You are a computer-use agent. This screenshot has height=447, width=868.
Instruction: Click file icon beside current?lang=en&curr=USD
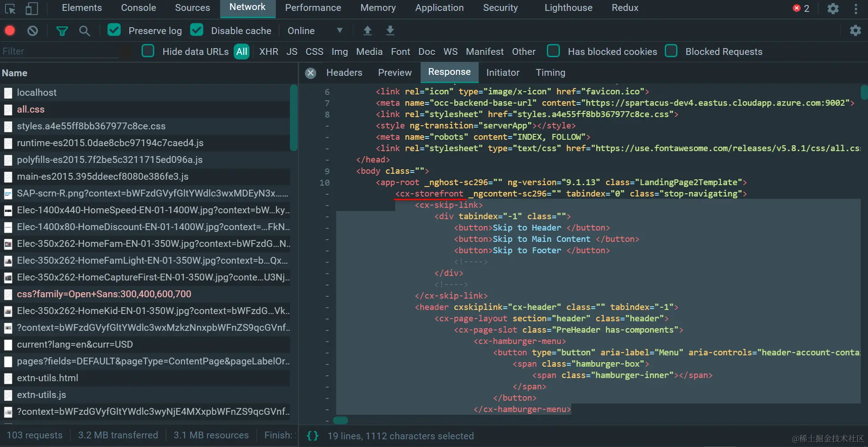coord(8,345)
